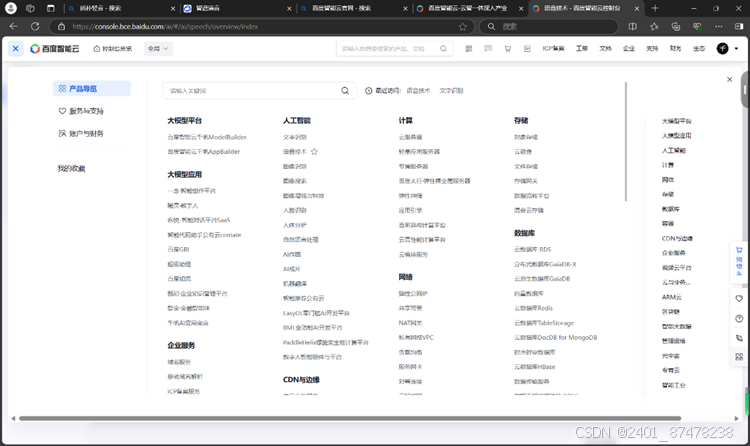750x446 pixels.
Task: Open the NAT网关 link
Action: tap(410, 323)
